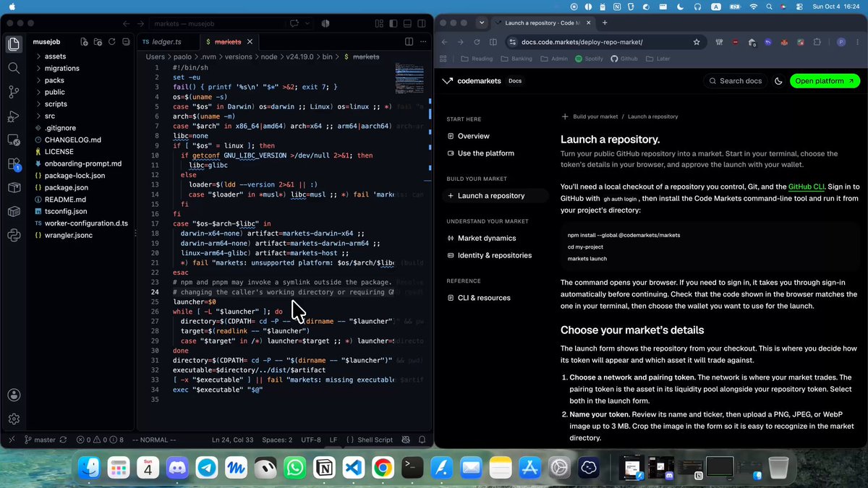The width and height of the screenshot is (868, 488).
Task: Create a new folder in musejob explorer
Action: (x=97, y=42)
